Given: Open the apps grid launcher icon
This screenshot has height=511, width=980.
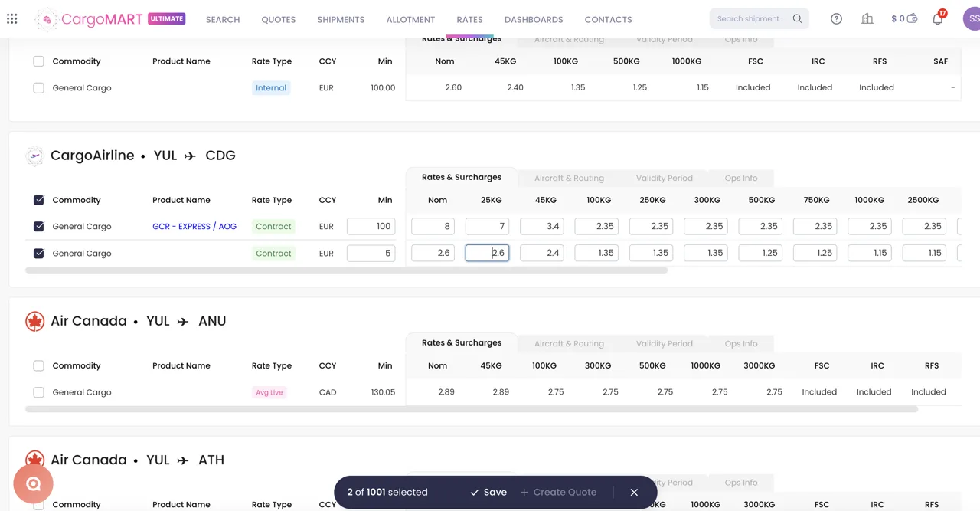Looking at the screenshot, I should [x=11, y=18].
